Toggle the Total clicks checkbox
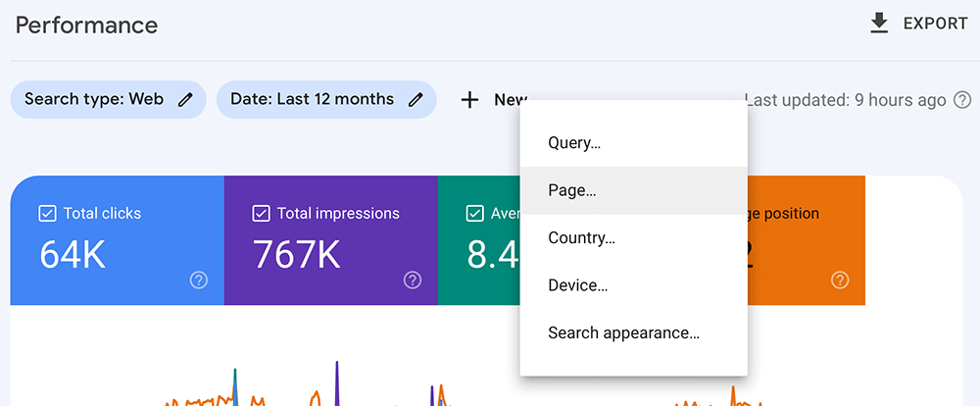 [47, 214]
